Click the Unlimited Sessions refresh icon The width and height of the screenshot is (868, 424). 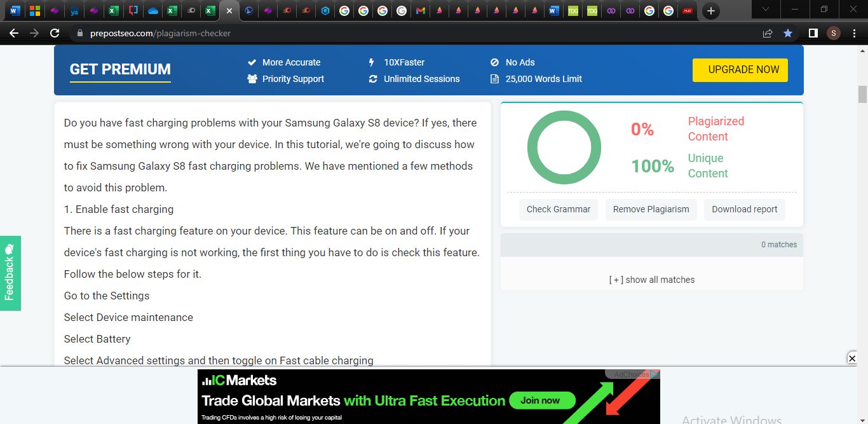click(x=373, y=79)
